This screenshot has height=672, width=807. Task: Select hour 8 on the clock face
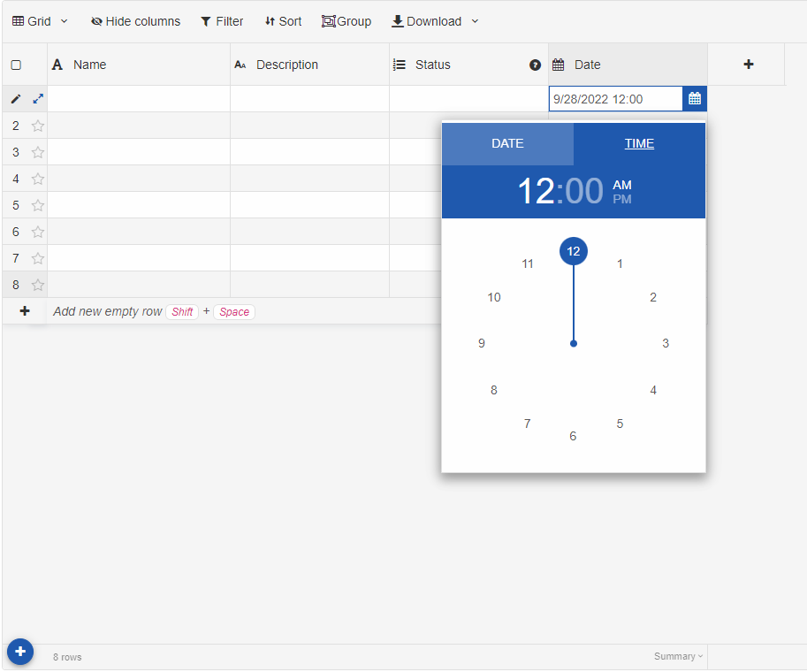(x=493, y=390)
